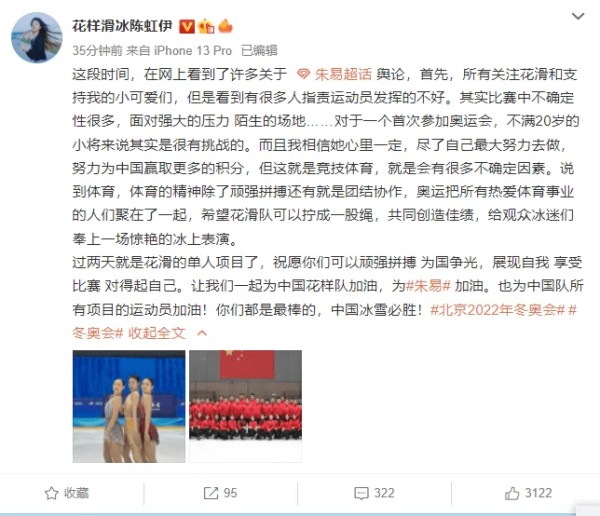The width and height of the screenshot is (600, 516).
Task: Click the flame badge icon
Action: coord(225,26)
